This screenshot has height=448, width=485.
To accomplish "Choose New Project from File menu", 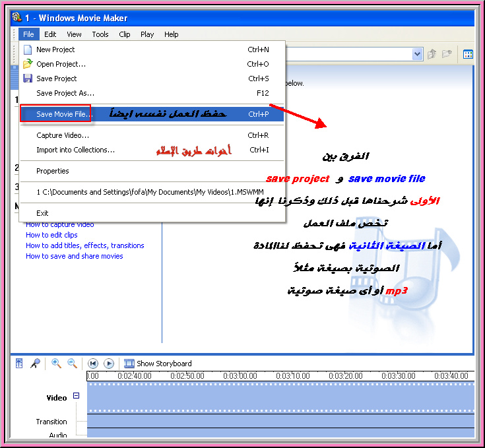I will click(152, 49).
